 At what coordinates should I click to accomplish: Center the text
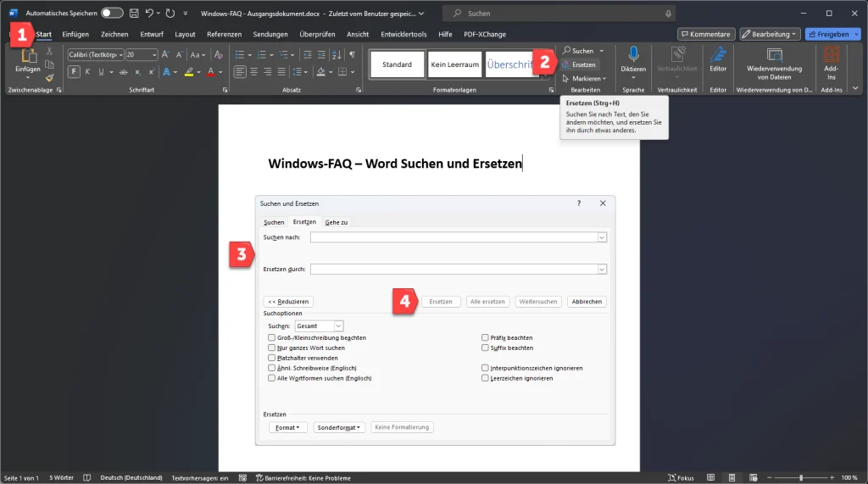[x=253, y=71]
